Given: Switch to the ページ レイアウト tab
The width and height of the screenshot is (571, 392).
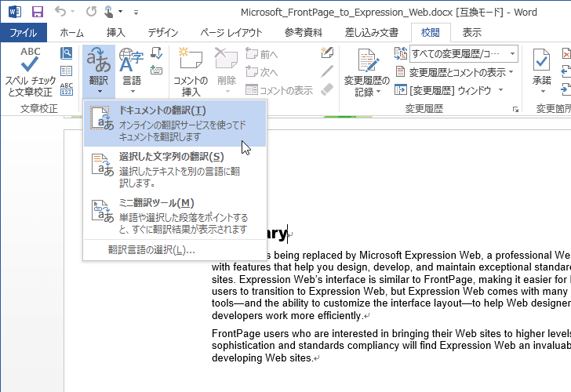Looking at the screenshot, I should pos(231,33).
